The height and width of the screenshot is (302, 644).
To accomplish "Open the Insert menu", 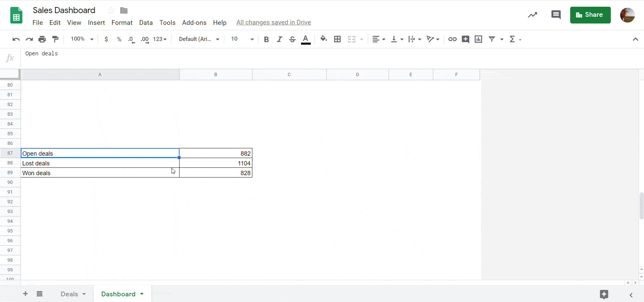I will 96,22.
